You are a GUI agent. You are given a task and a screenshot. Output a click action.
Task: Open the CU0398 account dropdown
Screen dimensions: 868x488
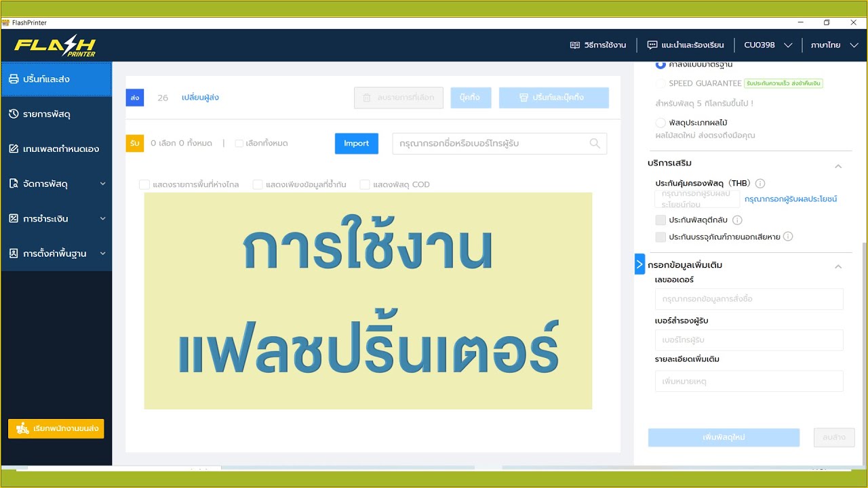coord(768,45)
